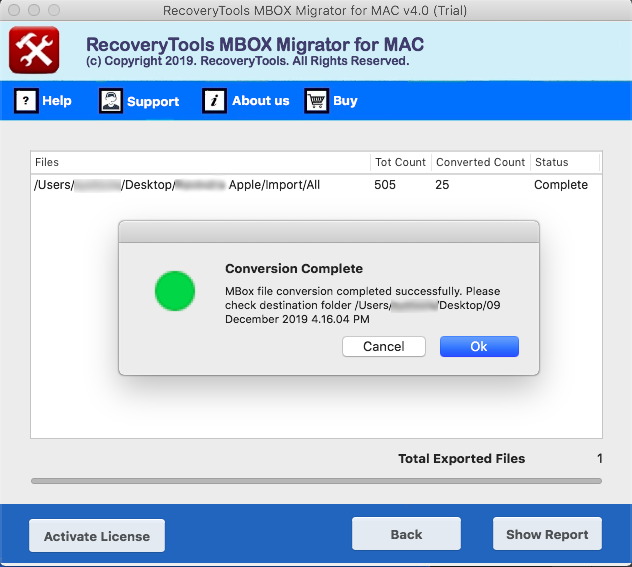Open the Show Report button
The width and height of the screenshot is (632, 567).
547,534
